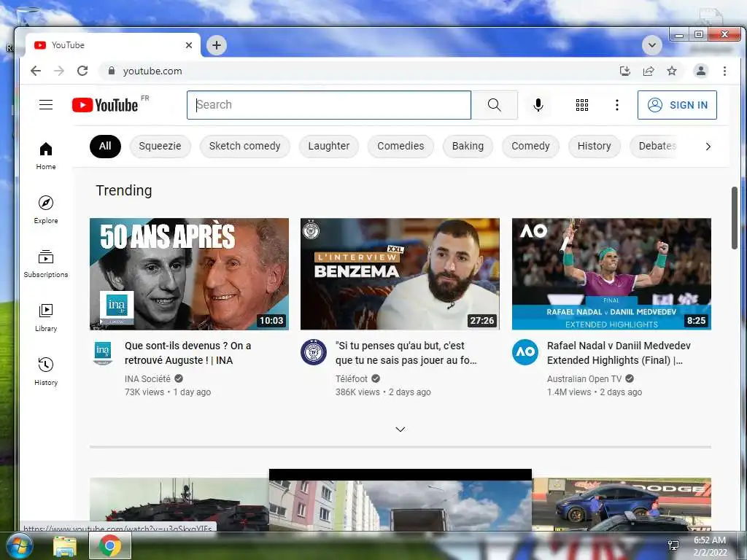Close the YouTube tab
747x560 pixels.
pyautogui.click(x=189, y=45)
